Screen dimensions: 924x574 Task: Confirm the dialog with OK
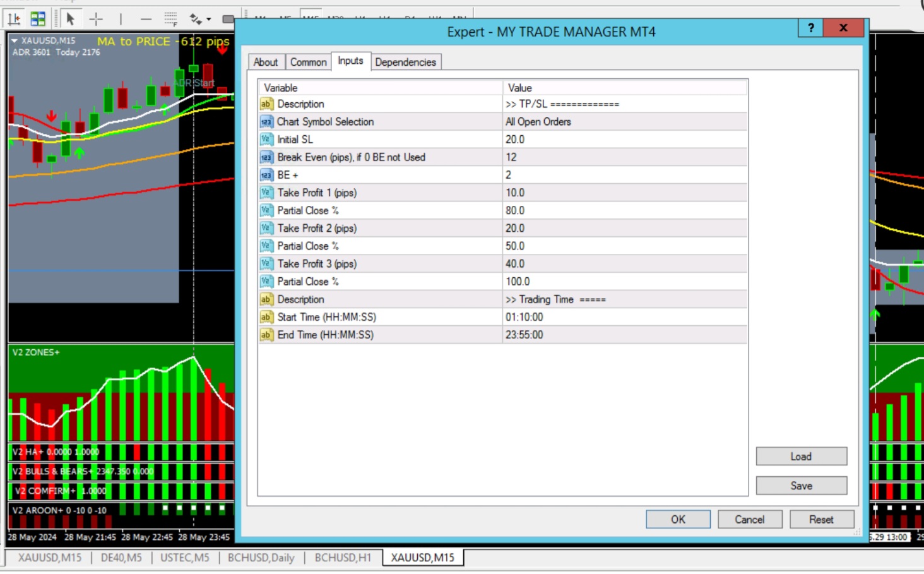[678, 519]
